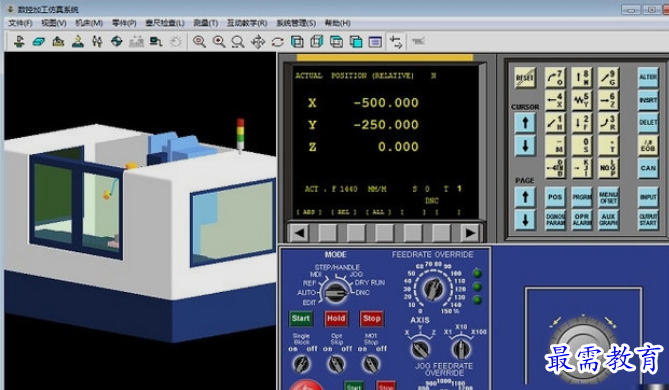Click the EOB key
The height and width of the screenshot is (390, 669).
tap(648, 146)
